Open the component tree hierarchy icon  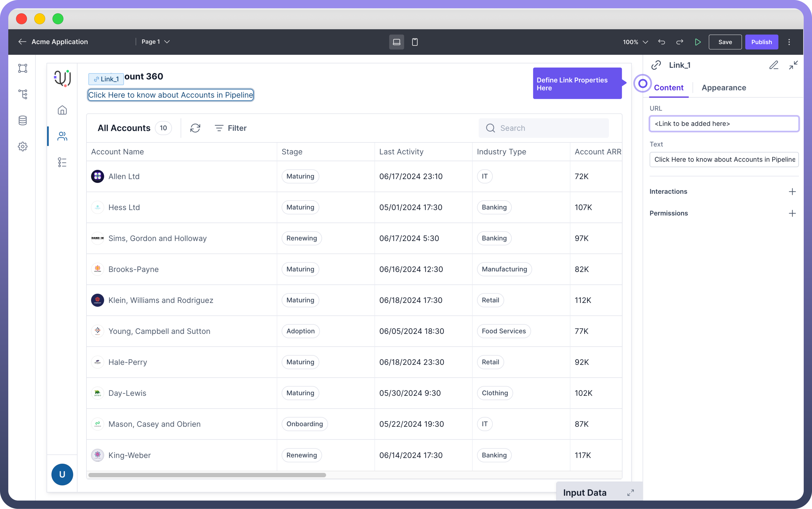point(23,94)
